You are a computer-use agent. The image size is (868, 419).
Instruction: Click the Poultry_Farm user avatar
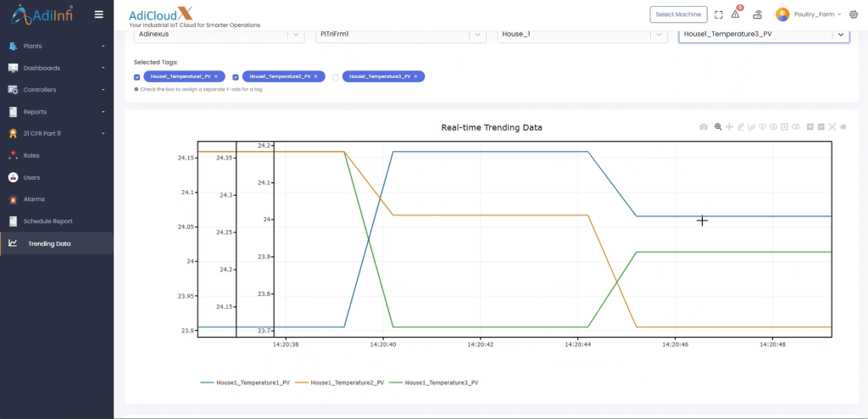pyautogui.click(x=782, y=14)
